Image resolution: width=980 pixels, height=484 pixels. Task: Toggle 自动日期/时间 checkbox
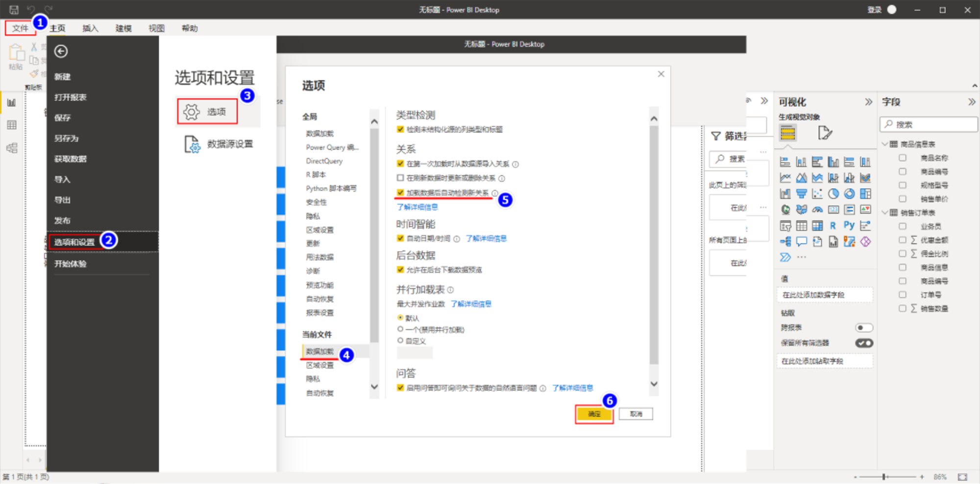point(400,238)
